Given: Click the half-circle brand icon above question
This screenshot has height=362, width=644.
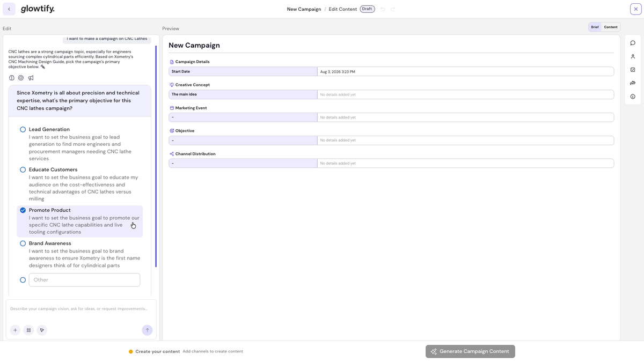Looking at the screenshot, I should click(x=12, y=78).
